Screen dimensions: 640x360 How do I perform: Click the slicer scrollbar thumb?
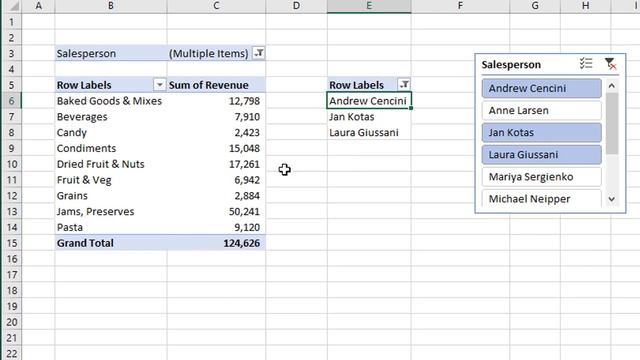[x=611, y=124]
